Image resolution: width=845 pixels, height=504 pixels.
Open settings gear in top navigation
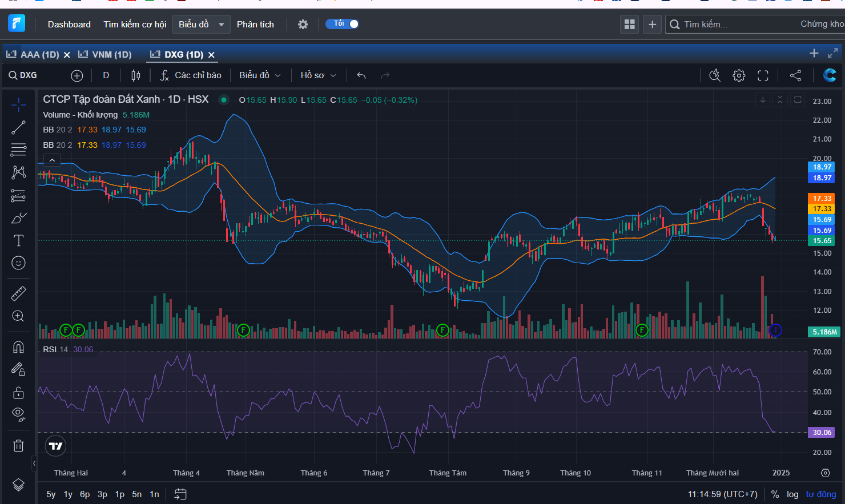coord(303,24)
